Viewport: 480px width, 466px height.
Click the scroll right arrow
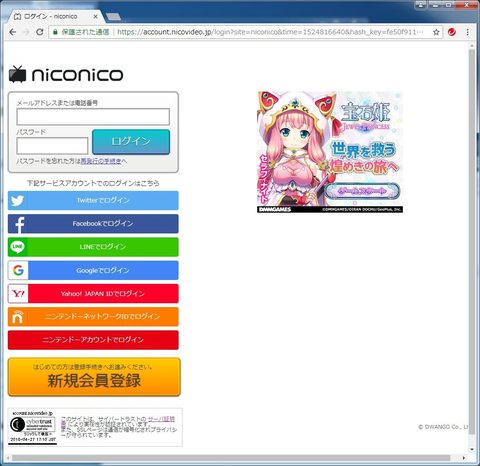pyautogui.click(x=463, y=458)
